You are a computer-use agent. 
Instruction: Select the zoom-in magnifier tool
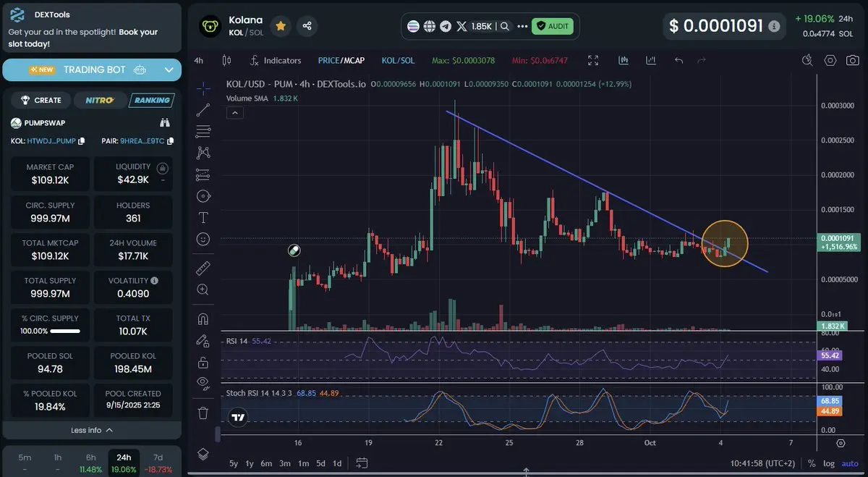203,290
